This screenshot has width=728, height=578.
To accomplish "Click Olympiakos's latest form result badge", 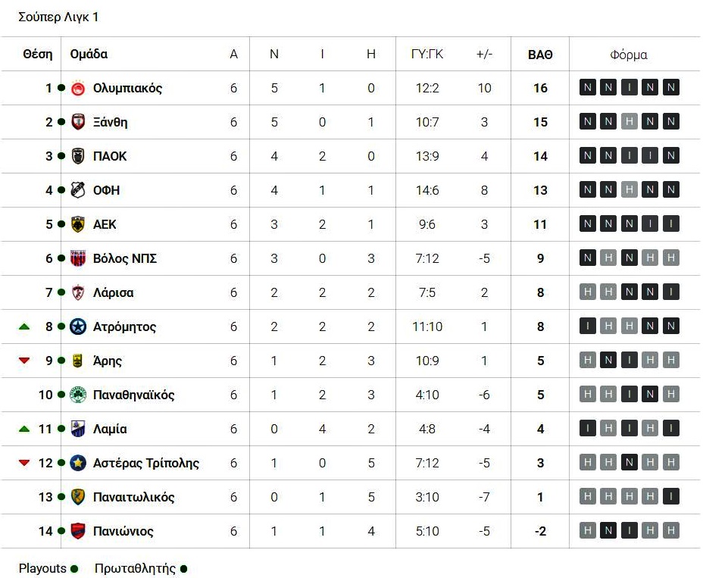I will 670,88.
